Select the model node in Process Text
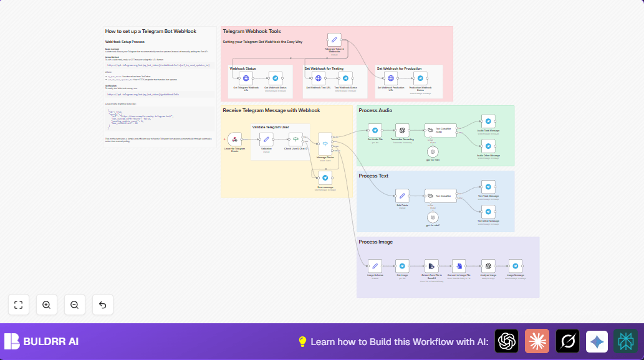Viewport: 644px width, 360px height. click(433, 217)
